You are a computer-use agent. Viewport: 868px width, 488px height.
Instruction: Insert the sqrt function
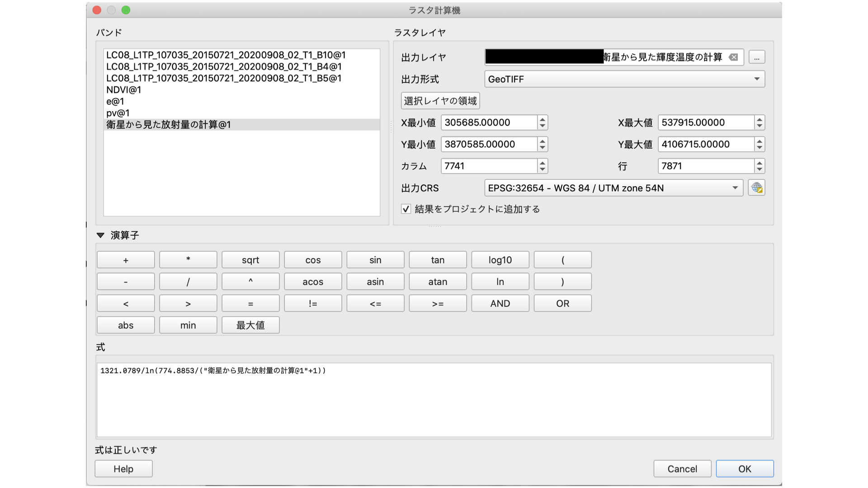(x=250, y=260)
